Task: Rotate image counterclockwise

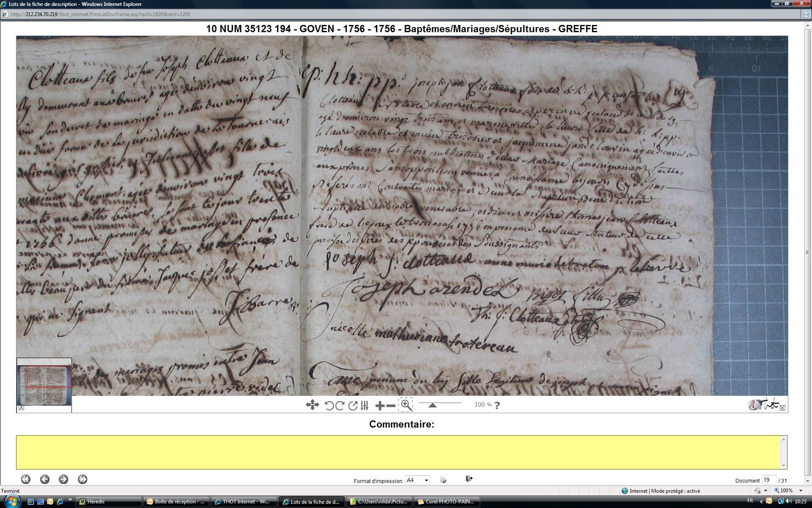Action: click(329, 406)
